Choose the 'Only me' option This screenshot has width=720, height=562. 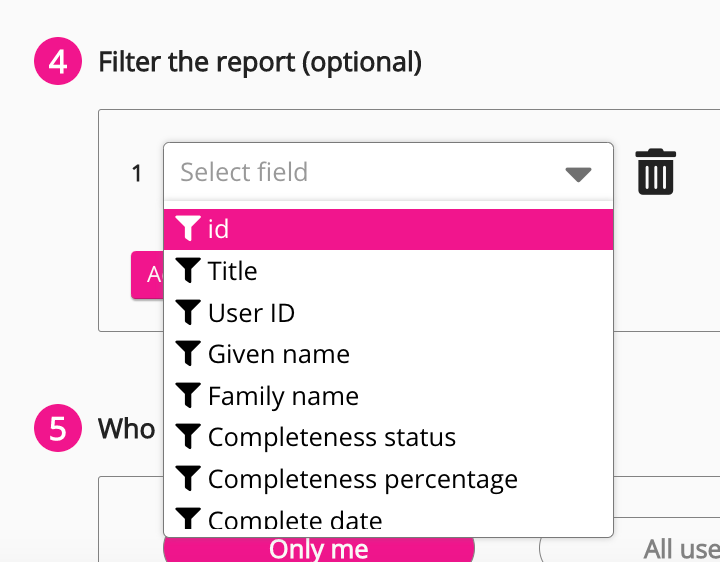point(318,549)
